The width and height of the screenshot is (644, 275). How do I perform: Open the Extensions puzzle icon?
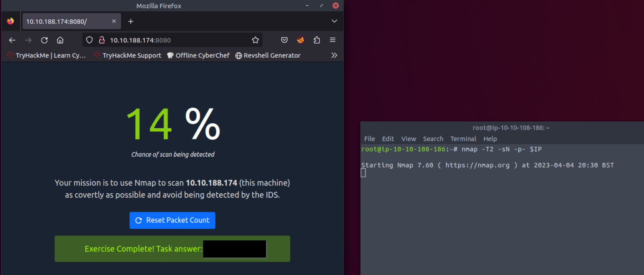pos(317,40)
